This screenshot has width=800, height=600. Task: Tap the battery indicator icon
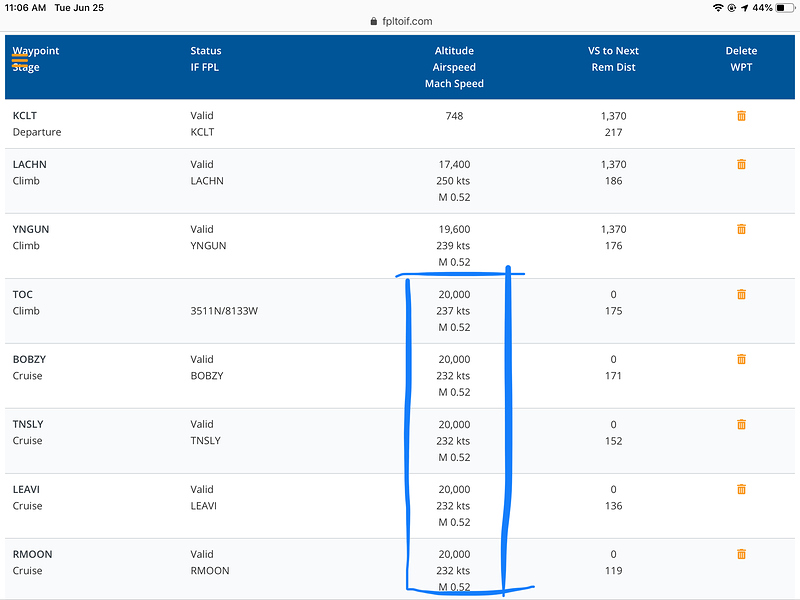click(x=786, y=8)
